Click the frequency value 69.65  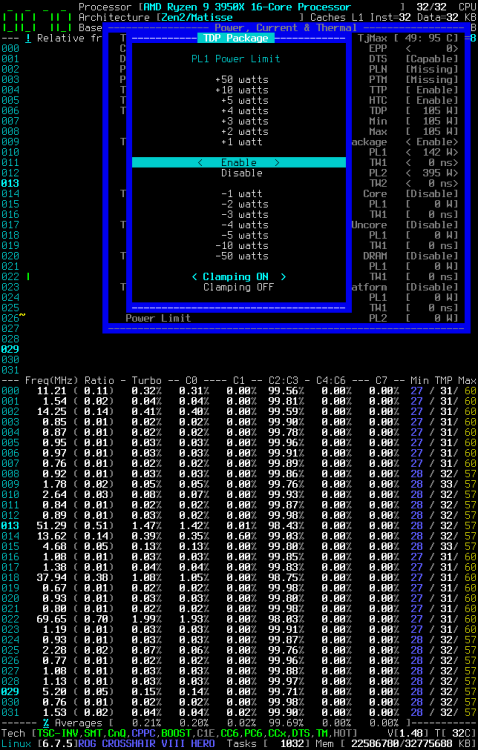point(51,619)
